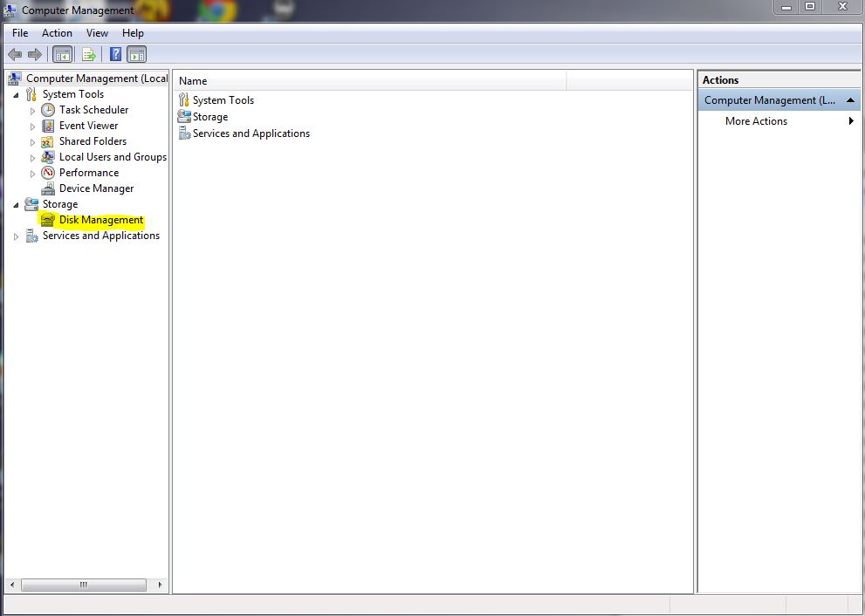Viewport: 865px width, 616px height.
Task: Open the View menu
Action: pos(97,33)
